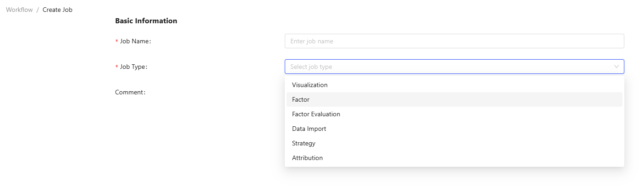Go back to Workflow via breadcrumb
Viewport: 644px width, 186px height.
coord(19,10)
